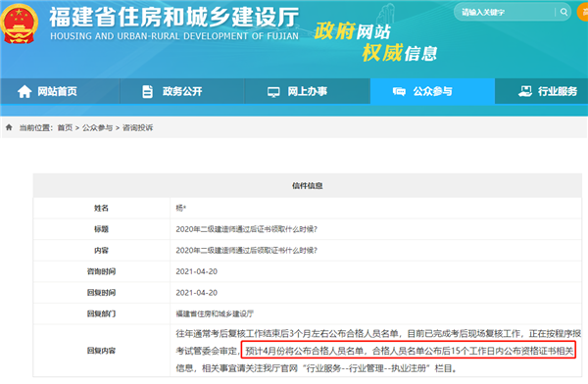Viewport: 588px width, 384px height.
Task: Click the service icon beside 行业服务
Action: tap(525, 91)
